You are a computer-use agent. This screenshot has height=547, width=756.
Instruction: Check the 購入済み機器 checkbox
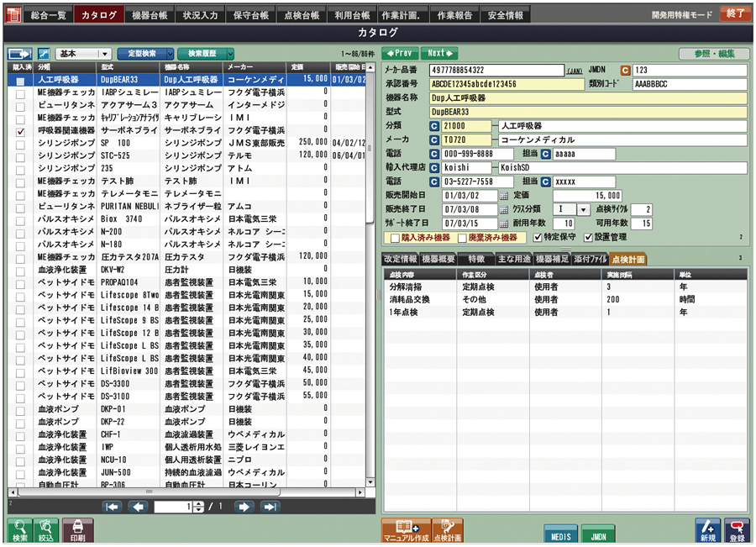click(392, 238)
